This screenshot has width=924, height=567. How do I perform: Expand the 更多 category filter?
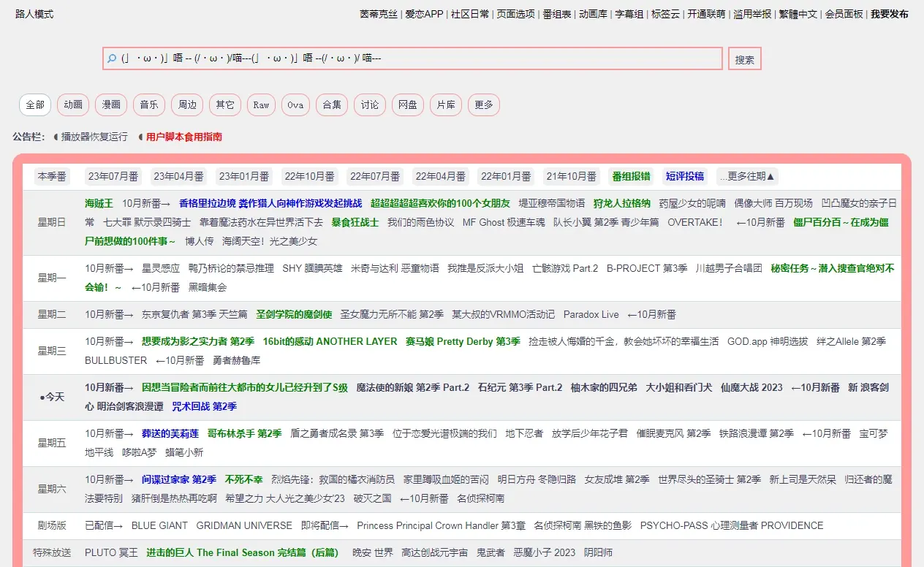pyautogui.click(x=483, y=105)
